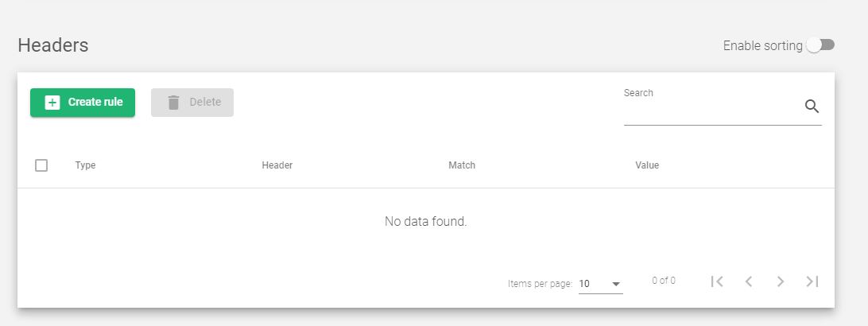
Task: Click the Create rule button label
Action: pos(95,102)
